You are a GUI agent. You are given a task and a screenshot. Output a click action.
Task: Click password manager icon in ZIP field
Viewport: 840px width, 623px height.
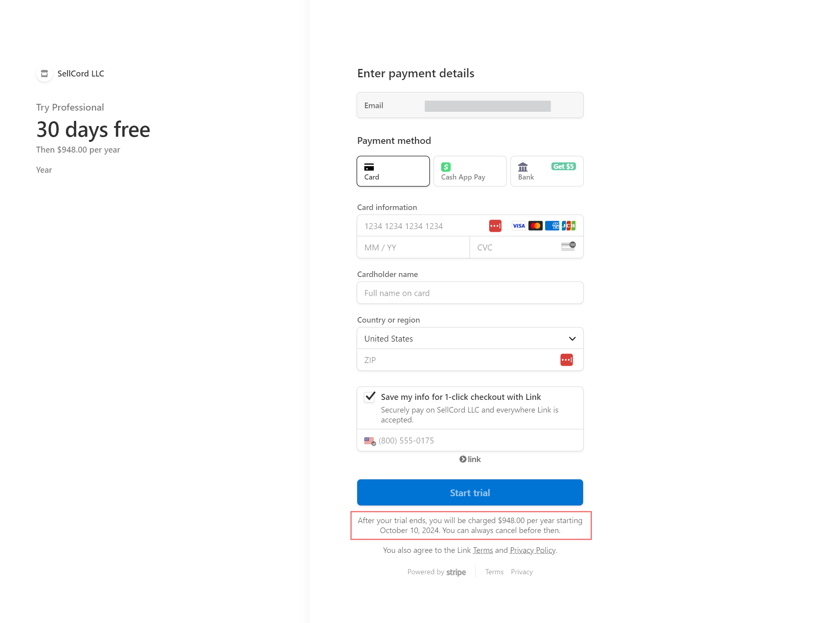point(566,360)
